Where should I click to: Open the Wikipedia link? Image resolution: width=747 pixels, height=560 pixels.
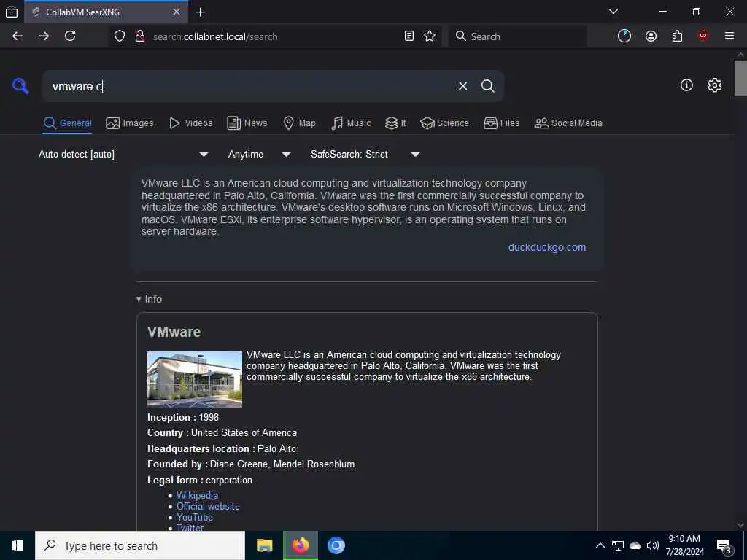point(197,495)
